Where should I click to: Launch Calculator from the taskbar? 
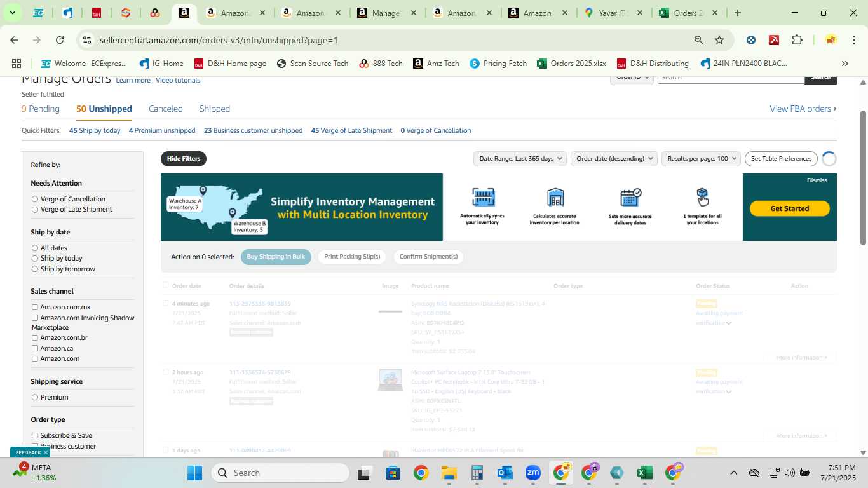(x=477, y=473)
